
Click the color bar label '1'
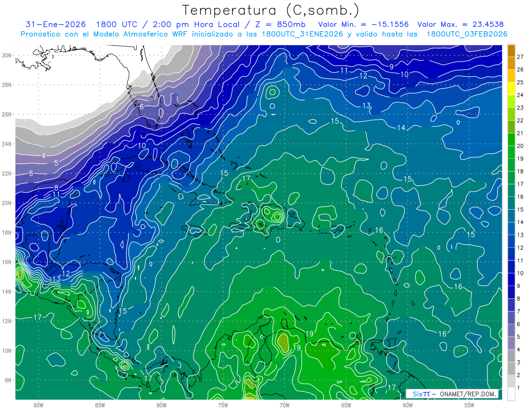(x=519, y=388)
